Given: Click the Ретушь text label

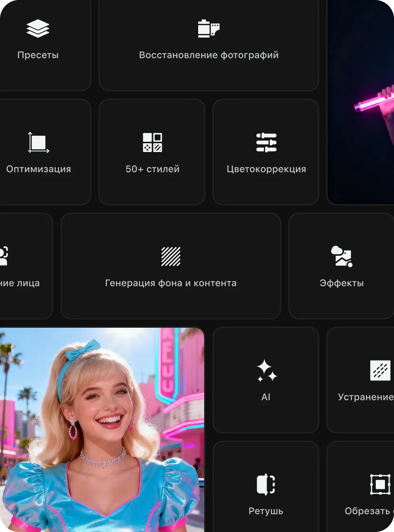Looking at the screenshot, I should (266, 511).
